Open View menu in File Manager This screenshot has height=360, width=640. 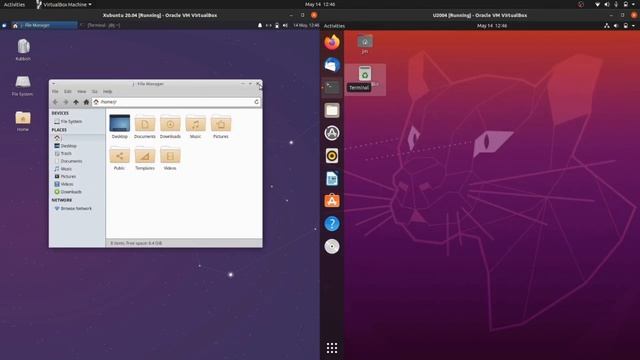pyautogui.click(x=82, y=91)
